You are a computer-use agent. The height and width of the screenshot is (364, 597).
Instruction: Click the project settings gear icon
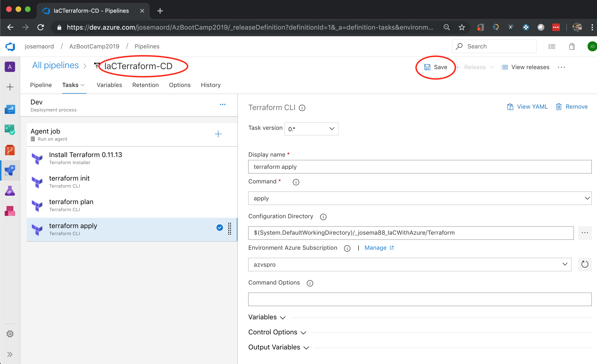point(10,334)
